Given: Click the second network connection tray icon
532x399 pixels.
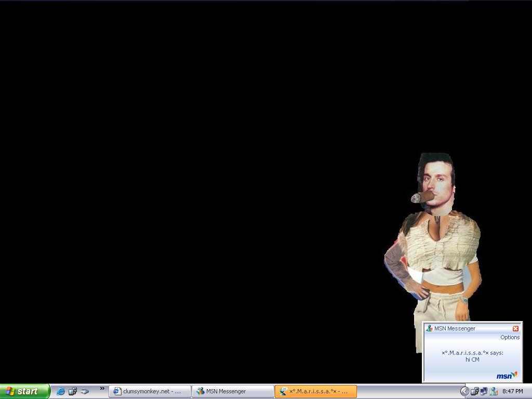Looking at the screenshot, I should coord(484,391).
